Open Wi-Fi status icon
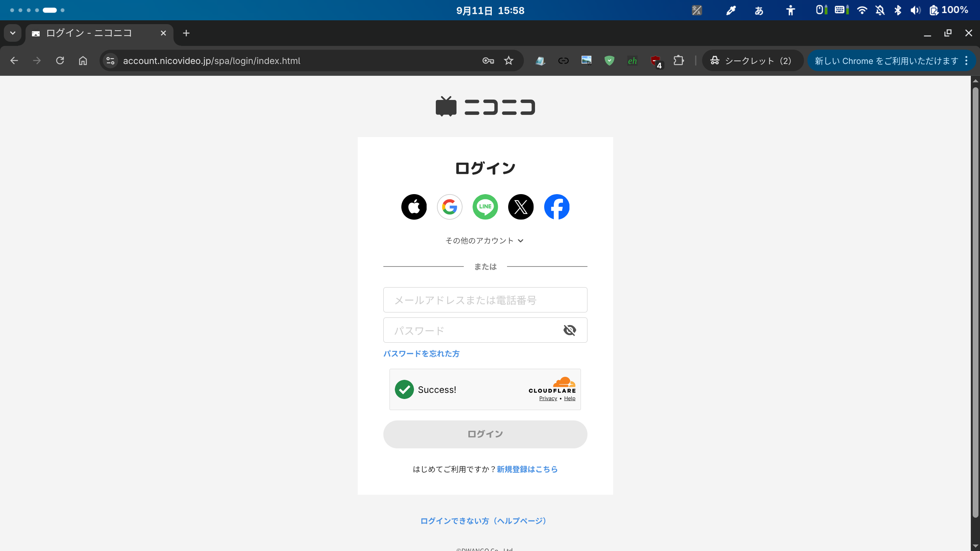980x551 pixels. [x=862, y=10]
